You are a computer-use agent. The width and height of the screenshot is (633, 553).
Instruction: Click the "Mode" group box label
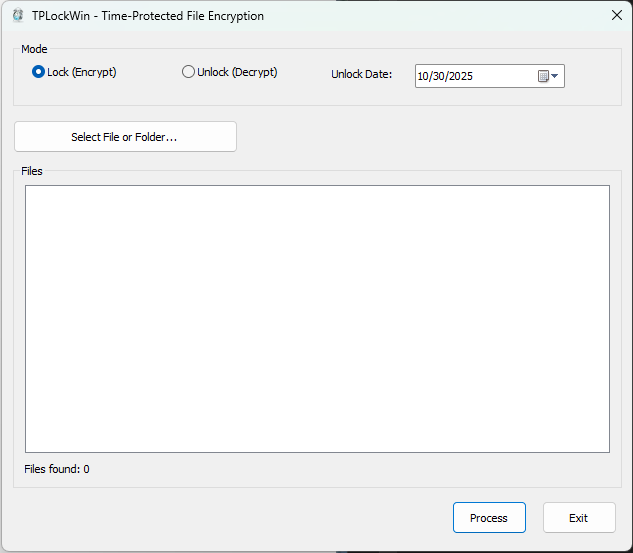pyautogui.click(x=34, y=49)
